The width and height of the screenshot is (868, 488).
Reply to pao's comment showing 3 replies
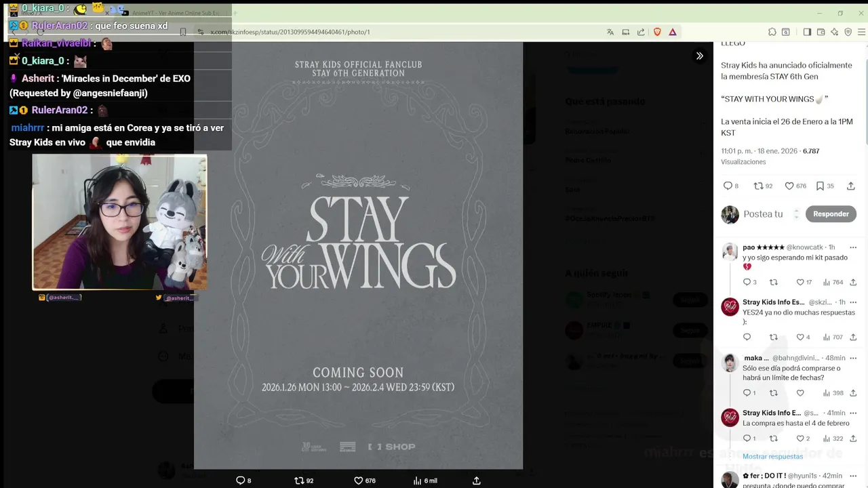click(x=747, y=282)
